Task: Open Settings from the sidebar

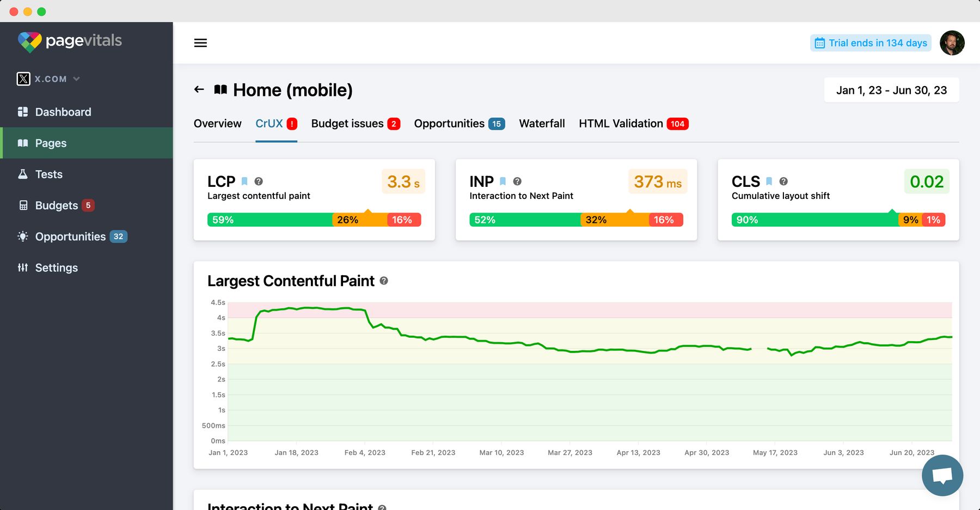Action: coord(56,268)
